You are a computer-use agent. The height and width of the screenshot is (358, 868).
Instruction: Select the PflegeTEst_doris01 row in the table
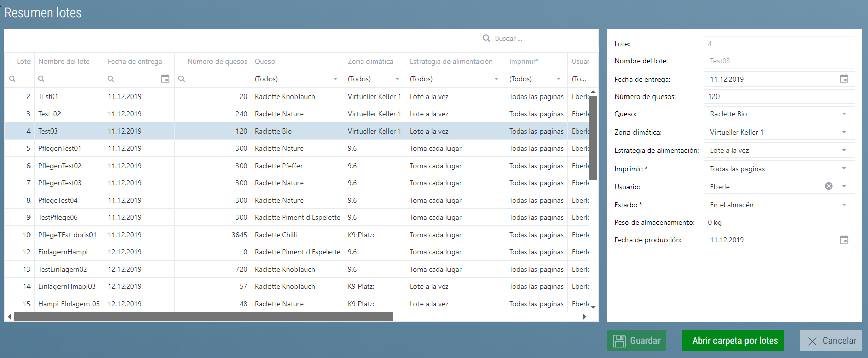click(x=67, y=235)
